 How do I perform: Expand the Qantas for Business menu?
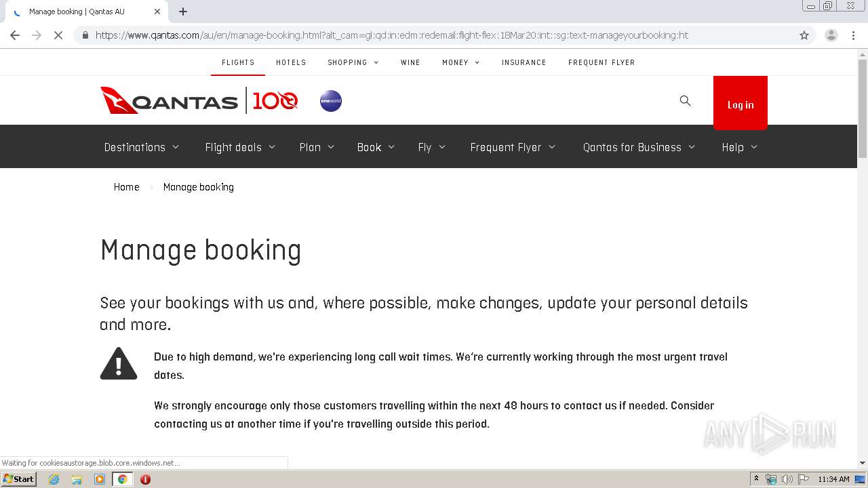pyautogui.click(x=639, y=147)
